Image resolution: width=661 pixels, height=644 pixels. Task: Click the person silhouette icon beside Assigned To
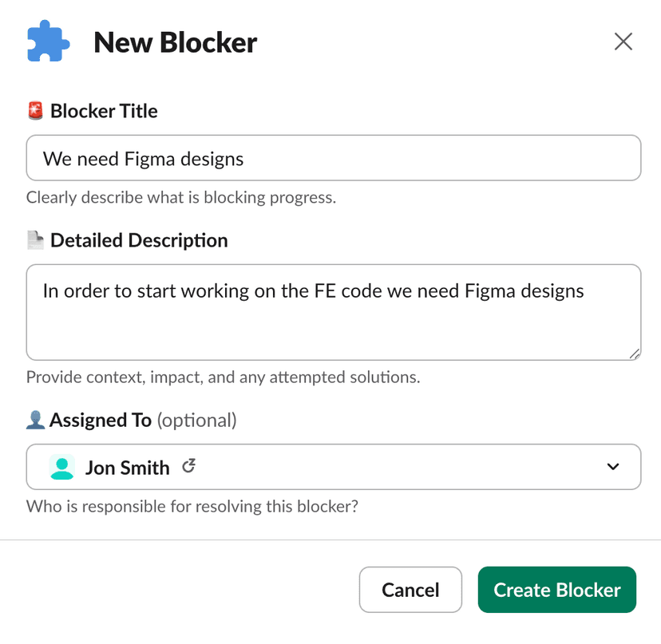[35, 421]
